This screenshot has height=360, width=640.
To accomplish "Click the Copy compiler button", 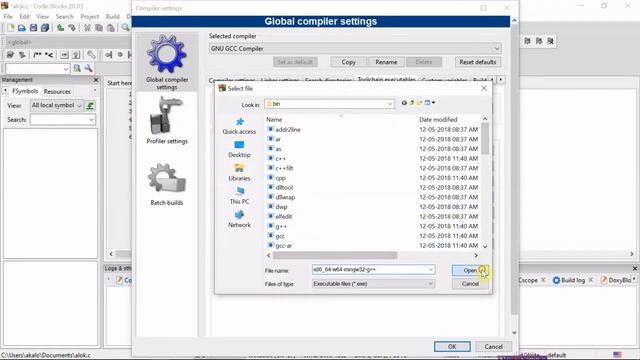I will click(348, 62).
